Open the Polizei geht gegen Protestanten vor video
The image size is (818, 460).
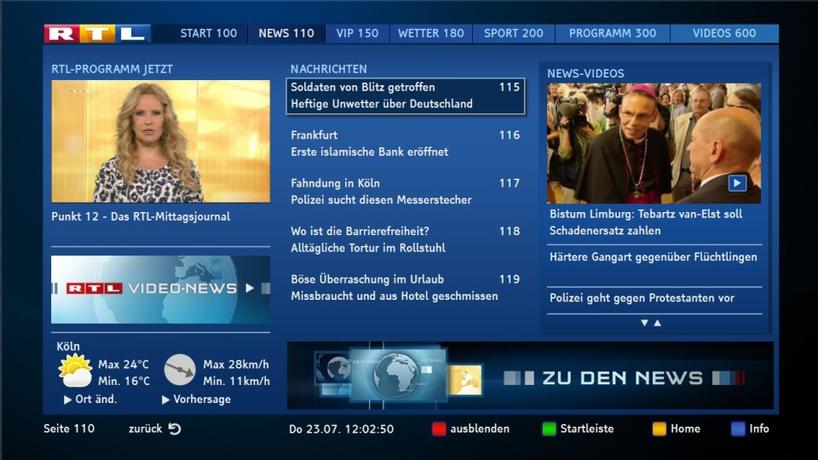[642, 298]
